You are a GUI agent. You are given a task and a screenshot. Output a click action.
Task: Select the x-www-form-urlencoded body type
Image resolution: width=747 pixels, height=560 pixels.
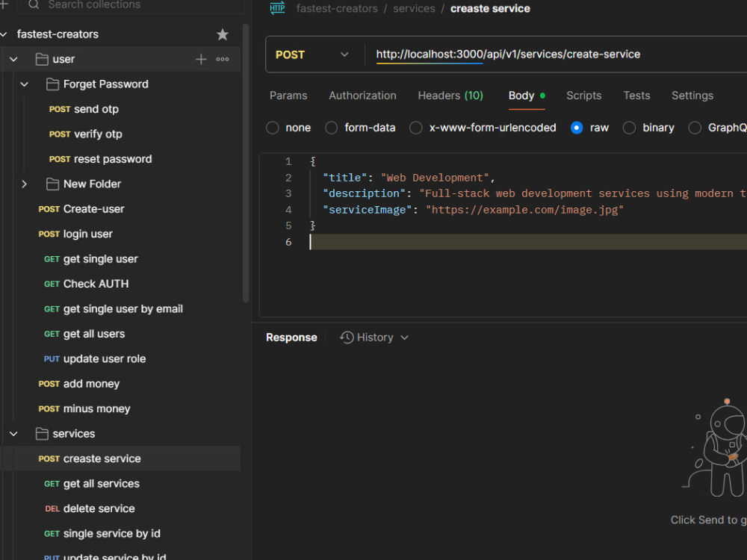click(x=416, y=128)
